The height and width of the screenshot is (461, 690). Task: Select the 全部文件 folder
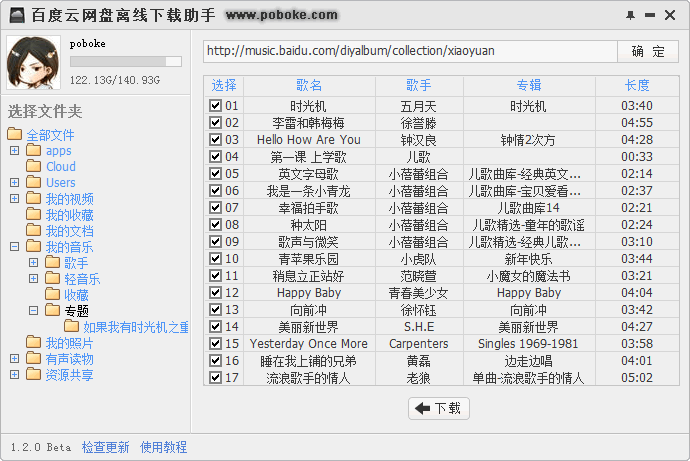tap(50, 135)
